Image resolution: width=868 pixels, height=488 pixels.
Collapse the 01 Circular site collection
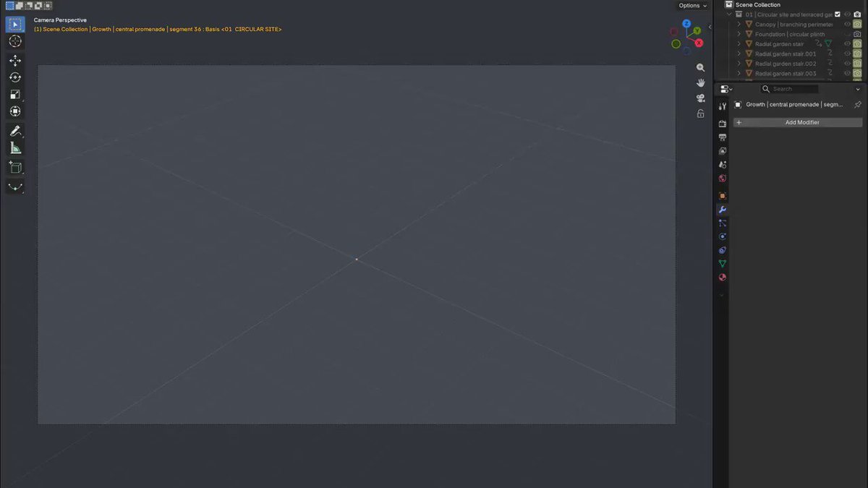(730, 14)
